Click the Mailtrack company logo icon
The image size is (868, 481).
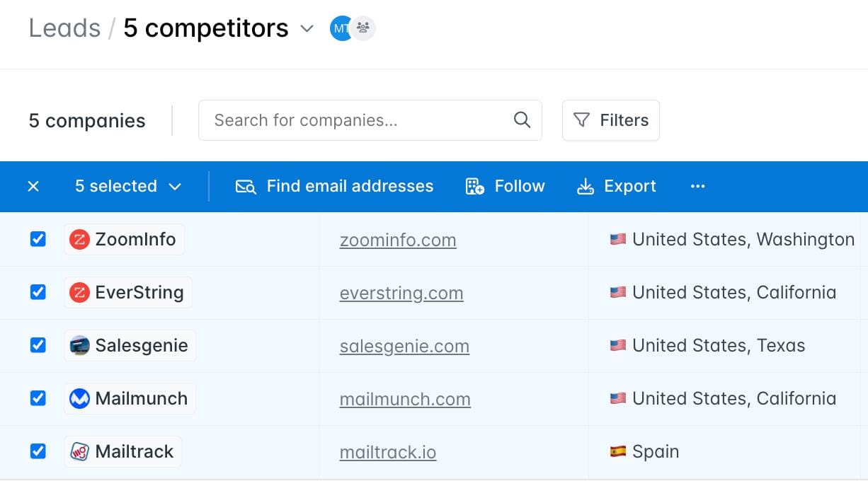coord(79,452)
